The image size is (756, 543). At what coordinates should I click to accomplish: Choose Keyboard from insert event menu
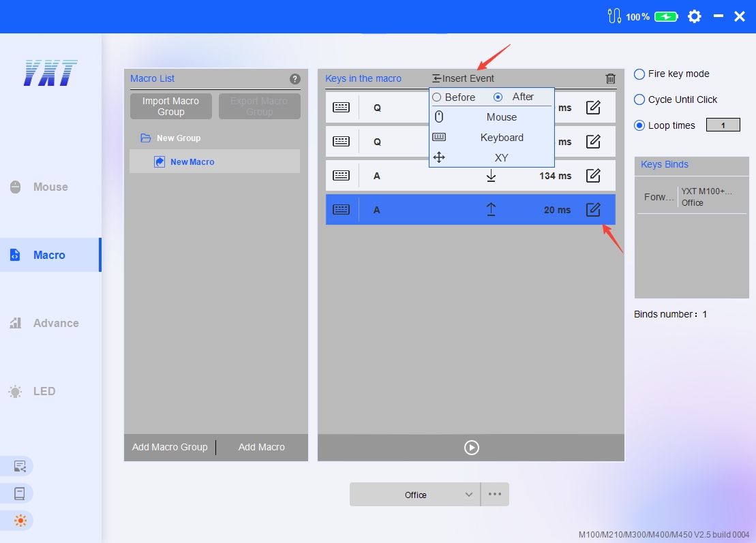(x=501, y=138)
